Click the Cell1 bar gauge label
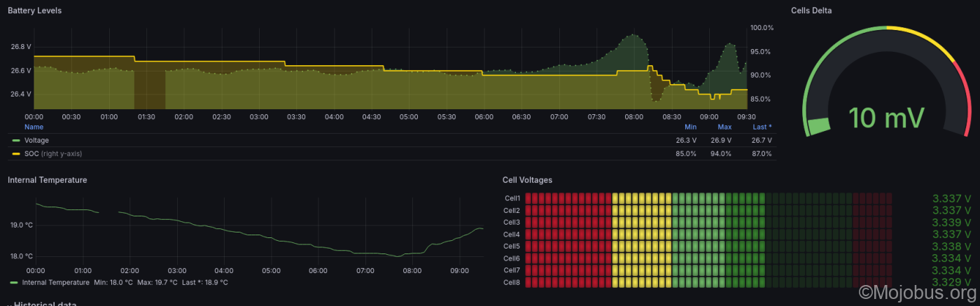The width and height of the screenshot is (980, 306). (x=512, y=199)
